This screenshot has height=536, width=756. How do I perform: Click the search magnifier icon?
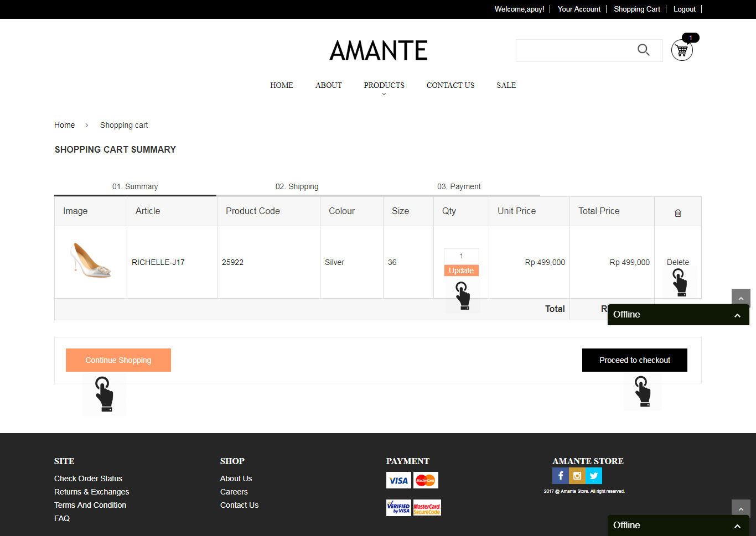click(x=643, y=50)
